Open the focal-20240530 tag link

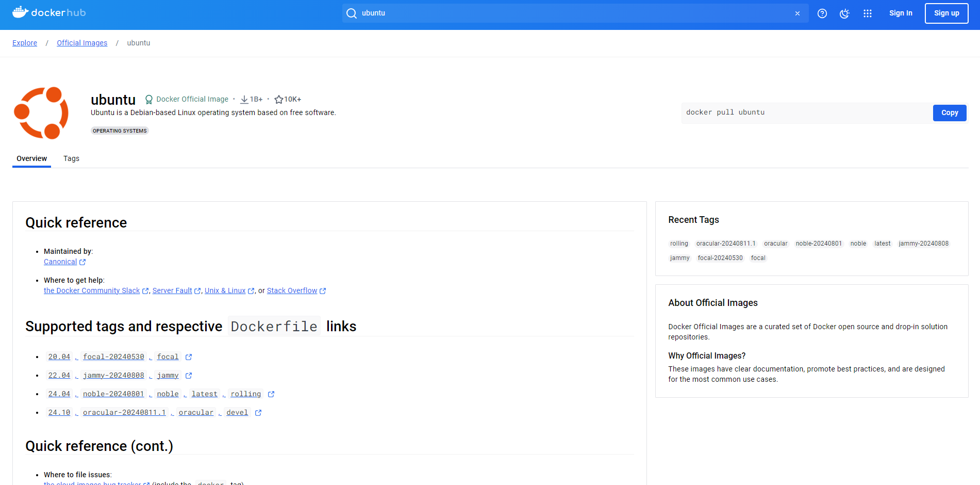click(x=113, y=357)
